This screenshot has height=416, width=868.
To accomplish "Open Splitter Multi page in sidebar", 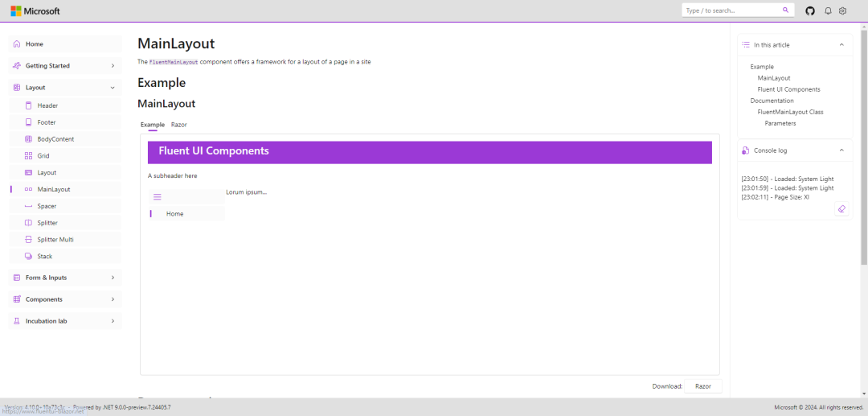I will [65, 239].
